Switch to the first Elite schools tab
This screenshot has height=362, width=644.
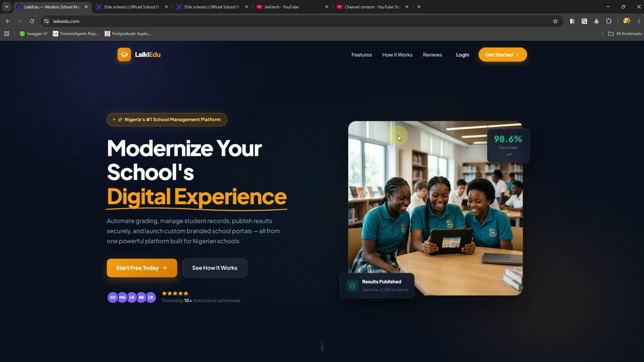pos(132,7)
